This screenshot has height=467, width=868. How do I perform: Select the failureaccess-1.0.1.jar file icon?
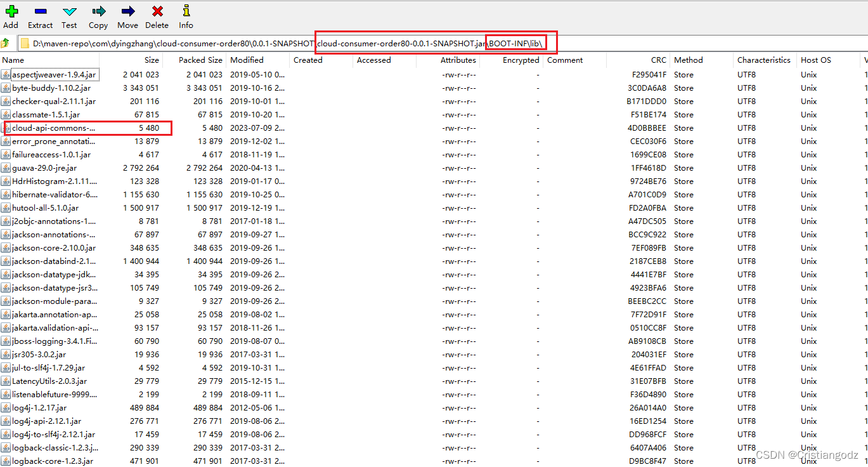[6, 155]
